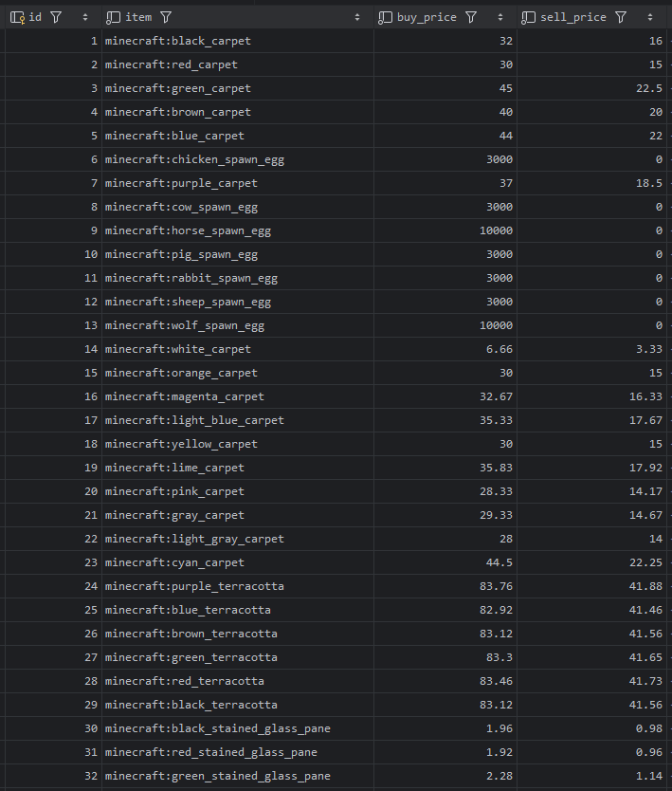The image size is (672, 791).
Task: Click buy_price 44.5 of cyan_carpet
Action: pos(445,562)
